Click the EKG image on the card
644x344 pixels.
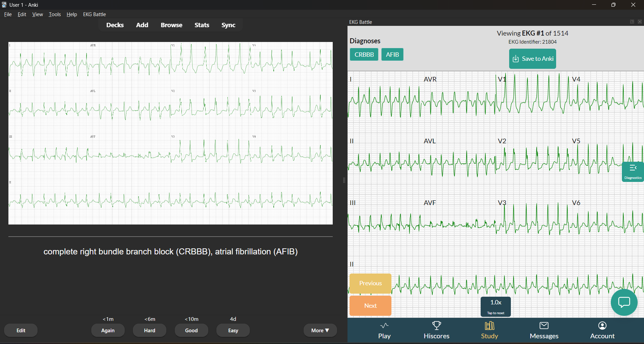coord(170,133)
